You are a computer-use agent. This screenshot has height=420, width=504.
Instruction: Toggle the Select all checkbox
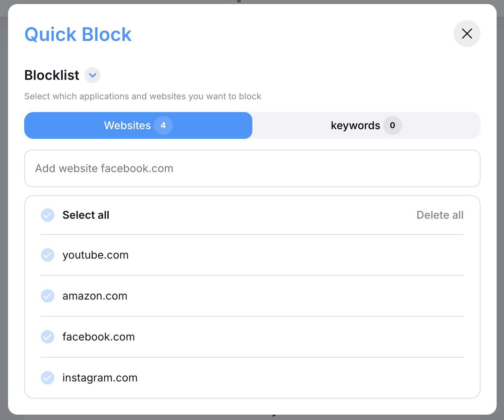click(48, 215)
